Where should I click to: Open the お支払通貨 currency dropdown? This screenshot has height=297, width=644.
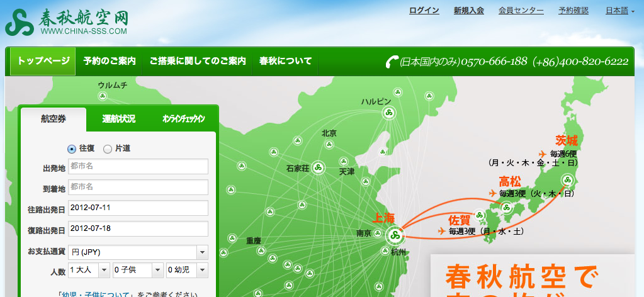(x=138, y=252)
